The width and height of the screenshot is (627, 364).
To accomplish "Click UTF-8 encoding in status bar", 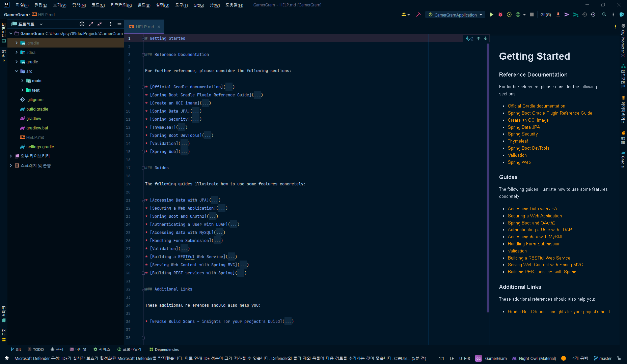I will pyautogui.click(x=464, y=358).
